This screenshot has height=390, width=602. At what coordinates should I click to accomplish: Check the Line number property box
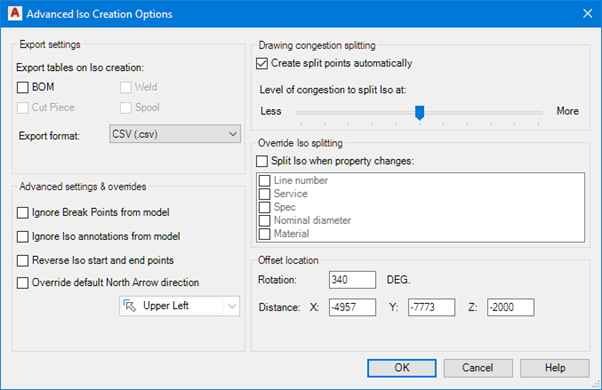coord(265,180)
